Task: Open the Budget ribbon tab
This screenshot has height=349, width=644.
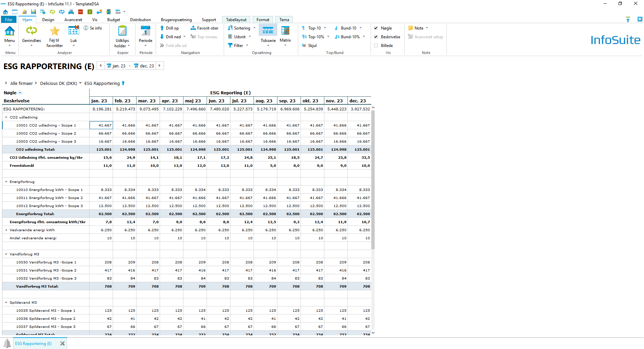Action: point(114,20)
